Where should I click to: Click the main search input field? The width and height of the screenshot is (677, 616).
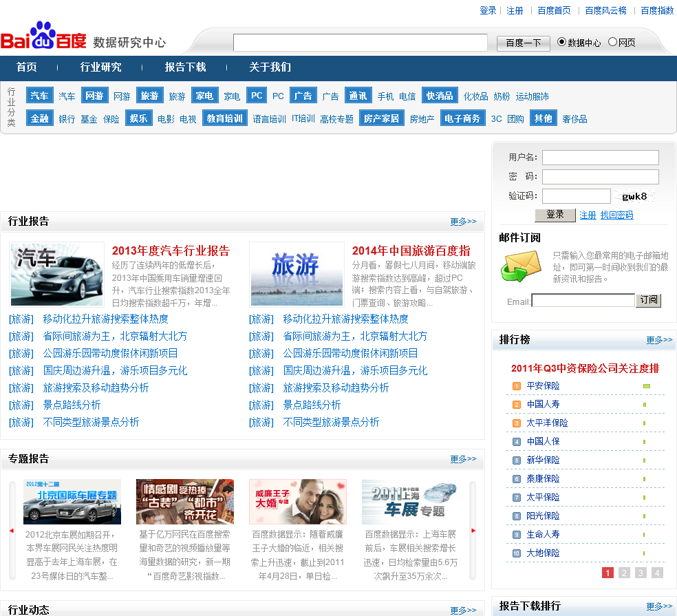(360, 43)
